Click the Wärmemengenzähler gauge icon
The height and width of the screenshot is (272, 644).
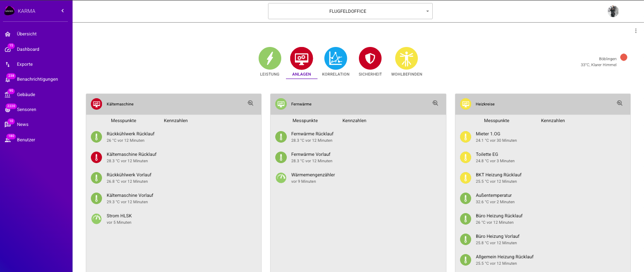281,178
